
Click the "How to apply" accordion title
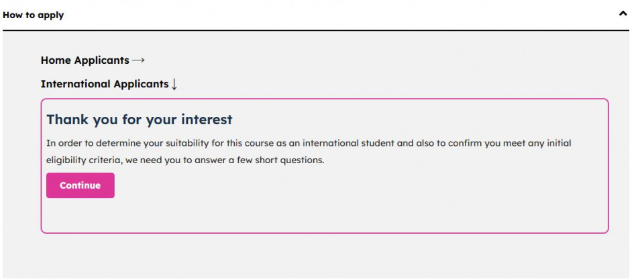click(34, 15)
